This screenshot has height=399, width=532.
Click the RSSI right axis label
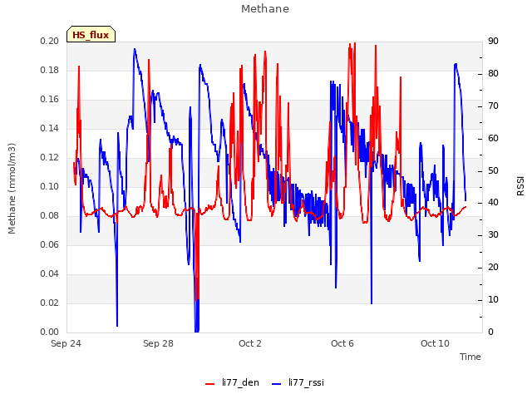520,186
